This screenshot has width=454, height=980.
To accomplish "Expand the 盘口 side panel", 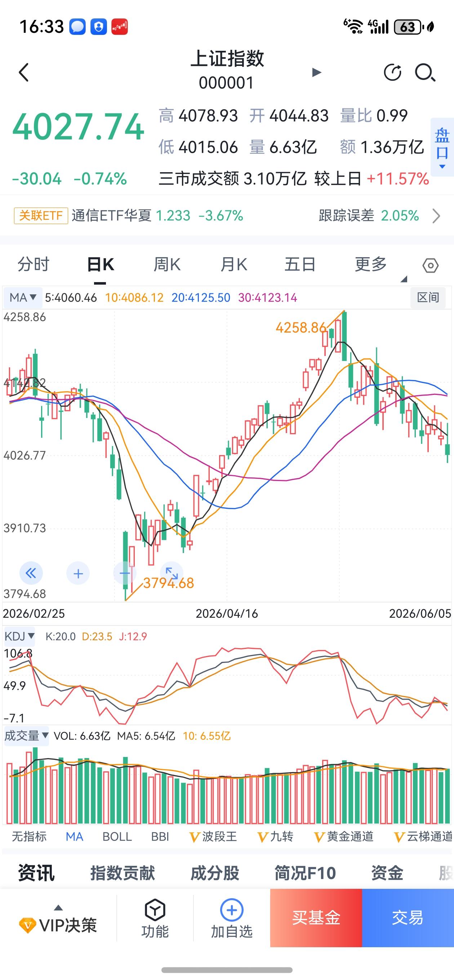I will (x=442, y=147).
